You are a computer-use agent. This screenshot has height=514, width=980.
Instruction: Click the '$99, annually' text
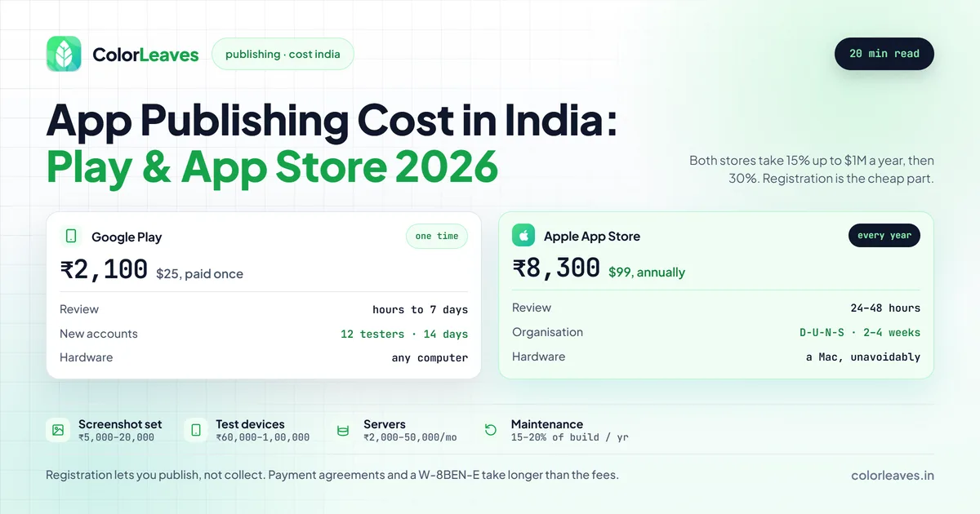coord(647,273)
